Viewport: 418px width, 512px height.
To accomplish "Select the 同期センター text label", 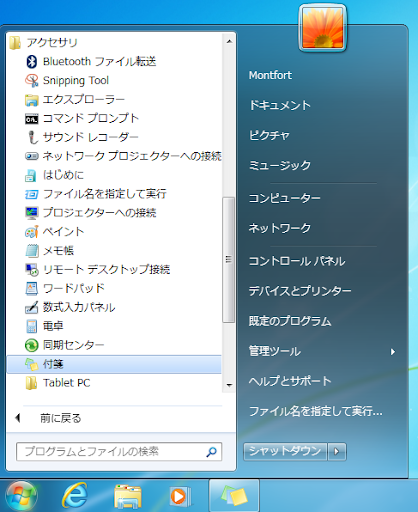I will pyautogui.click(x=74, y=345).
